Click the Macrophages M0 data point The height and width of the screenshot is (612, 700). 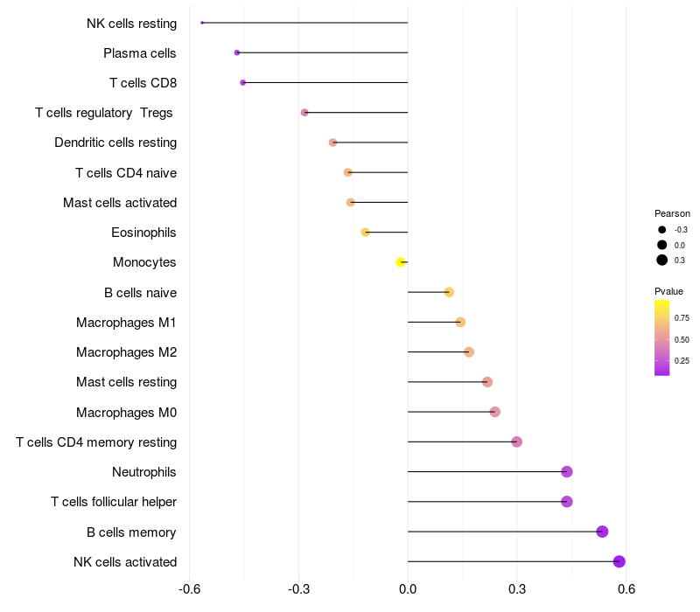[494, 412]
